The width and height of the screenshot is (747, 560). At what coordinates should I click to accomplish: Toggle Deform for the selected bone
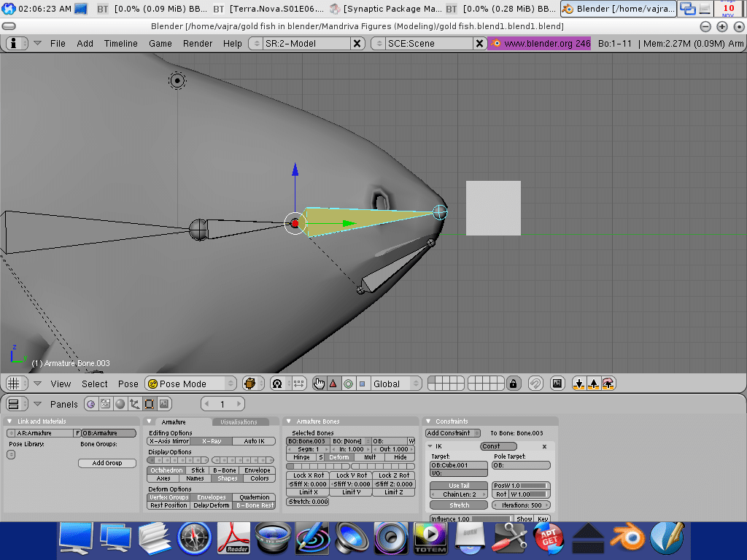(338, 457)
